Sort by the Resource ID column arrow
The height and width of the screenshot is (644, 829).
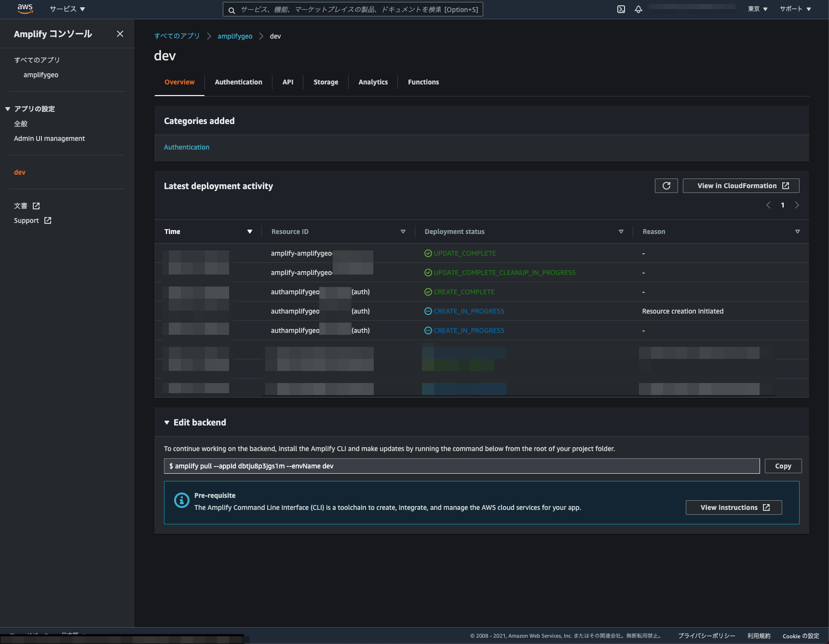403,232
